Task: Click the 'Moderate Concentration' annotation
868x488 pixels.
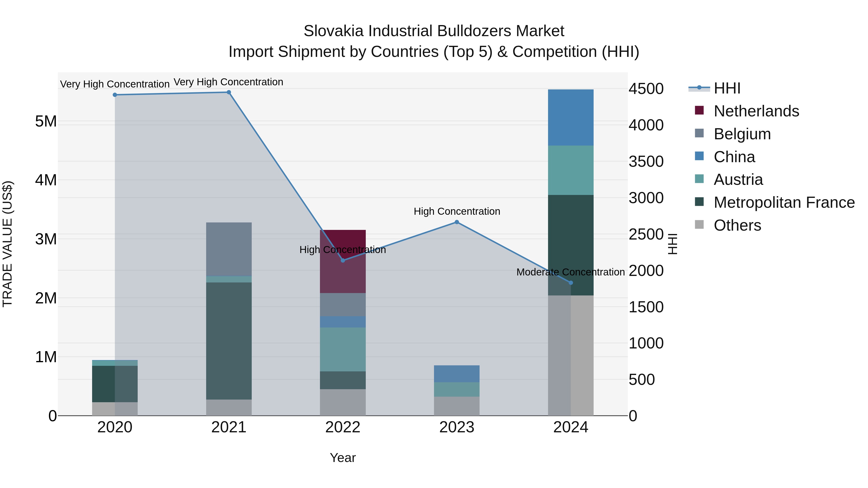Action: [570, 272]
